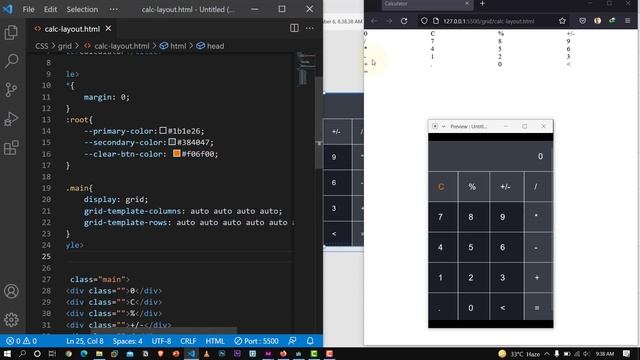Change language mode from HTML
Screen dimensions: 640x360
[x=215, y=341]
